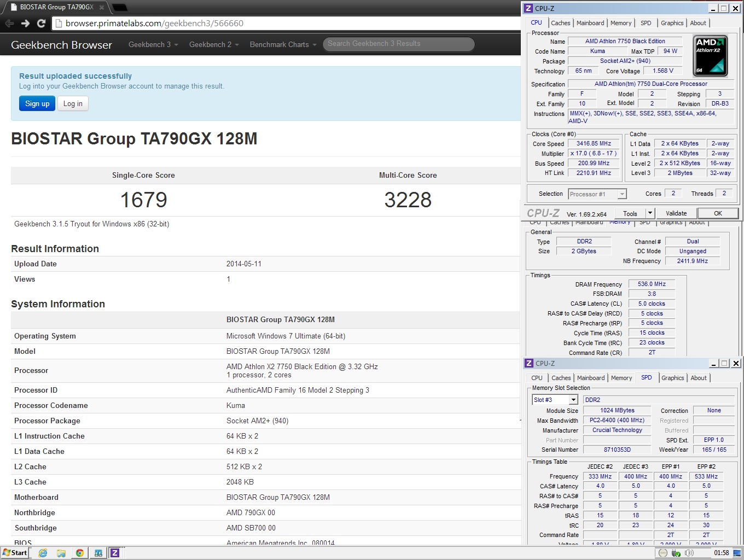The image size is (744, 560).
Task: Click the Core Speed value 3416.85 MHz
Action: pos(594,143)
